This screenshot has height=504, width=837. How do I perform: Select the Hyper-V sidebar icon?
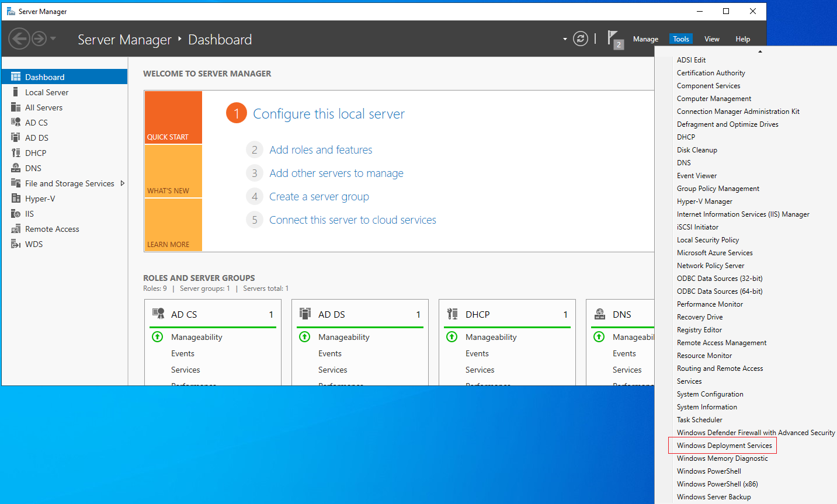pyautogui.click(x=16, y=199)
